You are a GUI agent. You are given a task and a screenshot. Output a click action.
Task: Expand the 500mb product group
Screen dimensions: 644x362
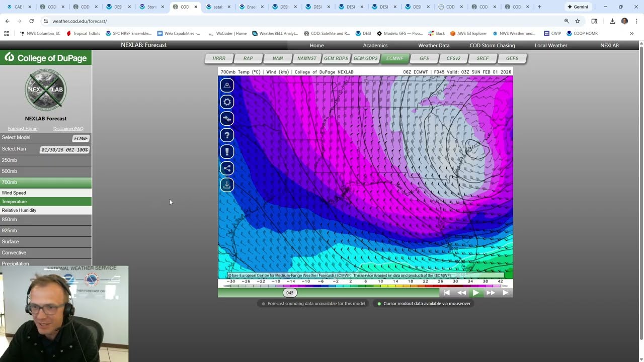[46, 171]
